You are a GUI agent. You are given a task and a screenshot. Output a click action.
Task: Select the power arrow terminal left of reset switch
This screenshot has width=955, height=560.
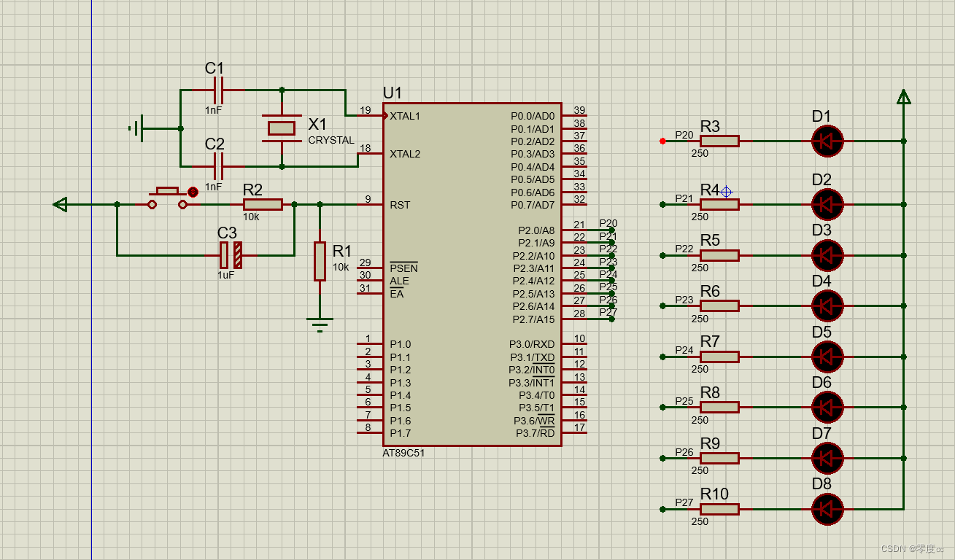pos(60,204)
